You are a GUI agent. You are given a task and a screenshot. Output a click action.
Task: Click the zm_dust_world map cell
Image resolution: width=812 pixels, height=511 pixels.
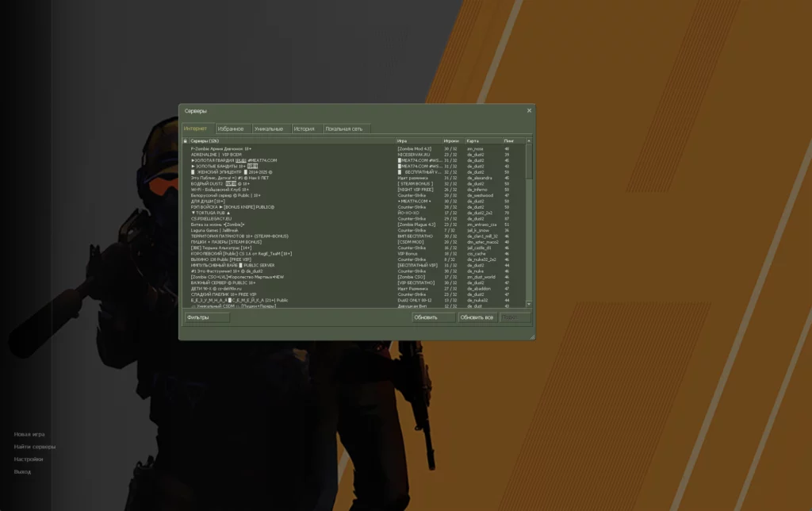481,277
